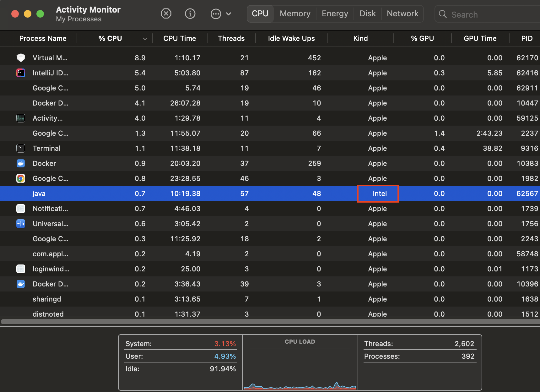Screen dimensions: 540x392
Task: Sort by the PID column header
Action: coord(527,38)
